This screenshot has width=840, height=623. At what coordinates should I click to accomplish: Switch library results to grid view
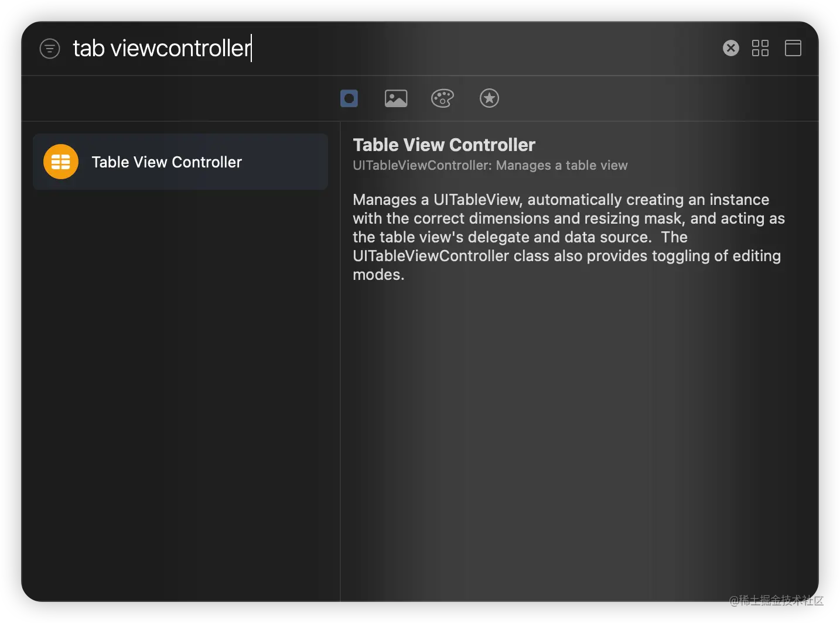tap(760, 48)
